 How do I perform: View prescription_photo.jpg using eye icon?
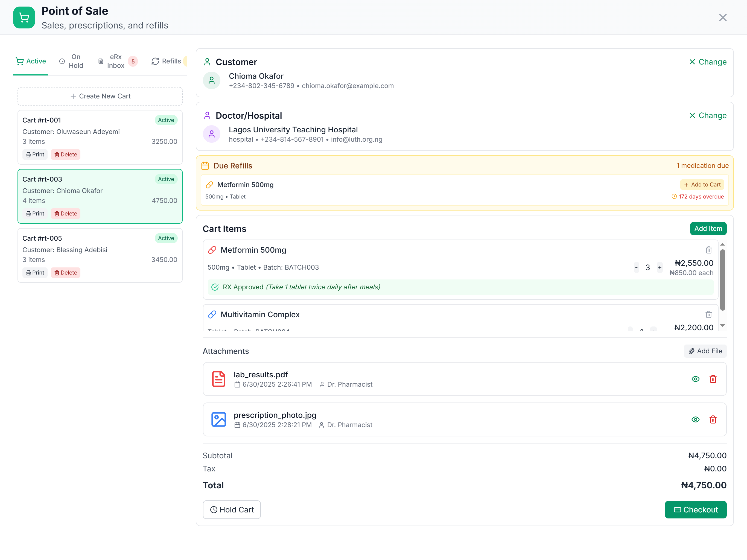(x=695, y=419)
